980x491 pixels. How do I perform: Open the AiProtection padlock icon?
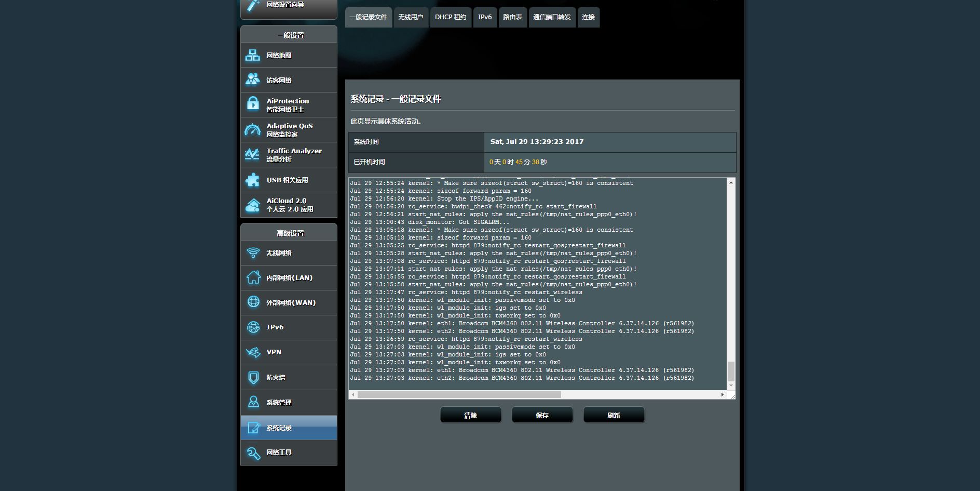coord(253,104)
